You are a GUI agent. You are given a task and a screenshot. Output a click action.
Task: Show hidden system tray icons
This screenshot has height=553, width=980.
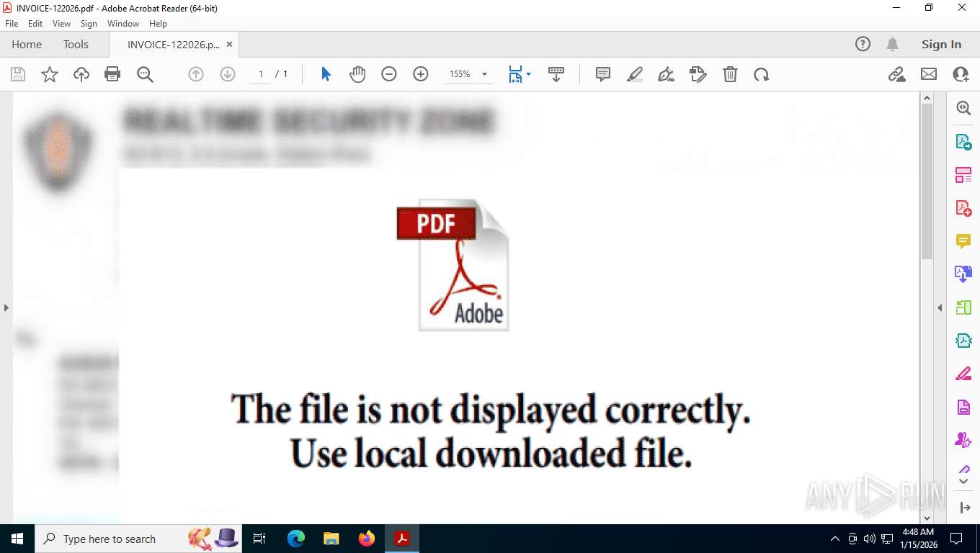point(835,539)
